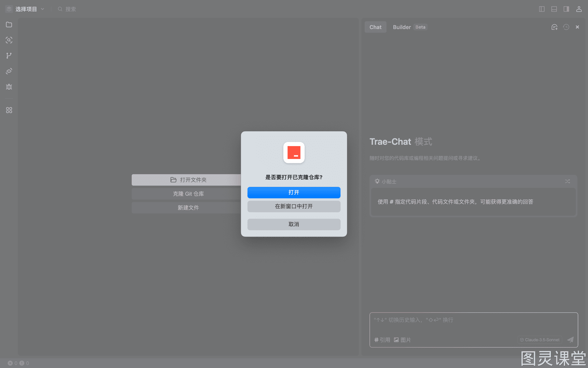Click the 小贴士 label

click(389, 182)
